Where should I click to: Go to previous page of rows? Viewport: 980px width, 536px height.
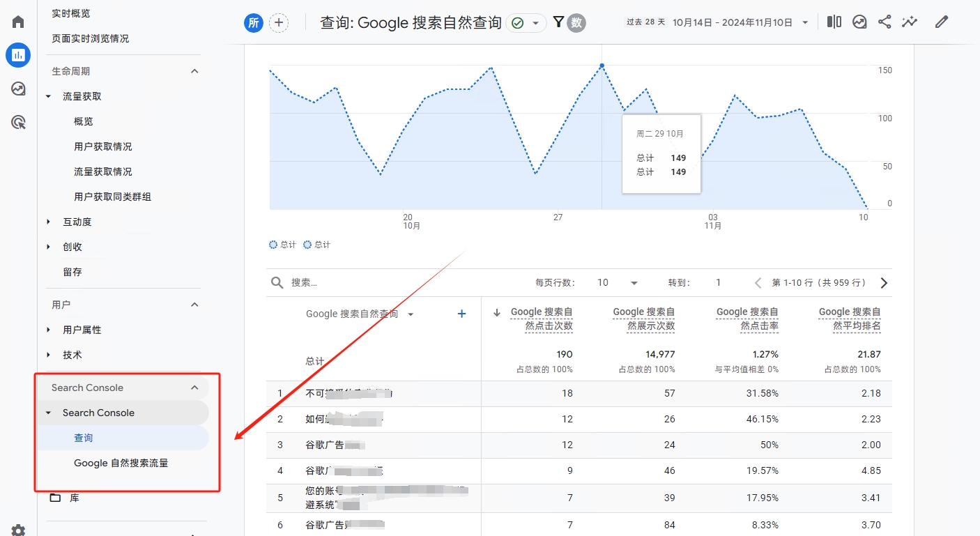tap(758, 283)
